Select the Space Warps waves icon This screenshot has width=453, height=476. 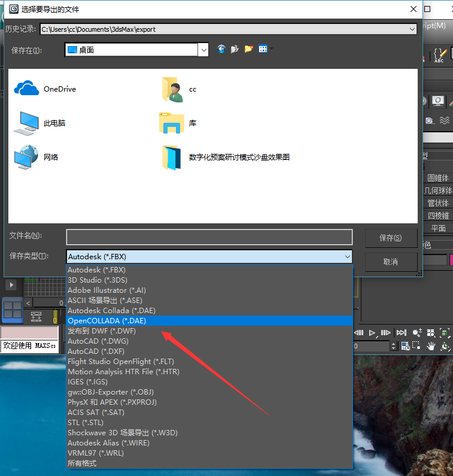tap(445, 120)
